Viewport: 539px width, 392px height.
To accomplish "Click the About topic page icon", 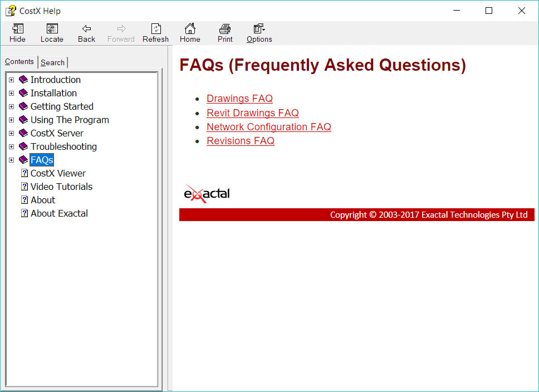I will [x=24, y=200].
